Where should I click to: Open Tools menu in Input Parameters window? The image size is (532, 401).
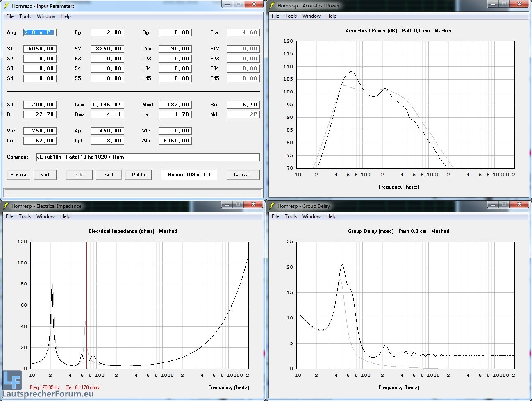[x=25, y=16]
